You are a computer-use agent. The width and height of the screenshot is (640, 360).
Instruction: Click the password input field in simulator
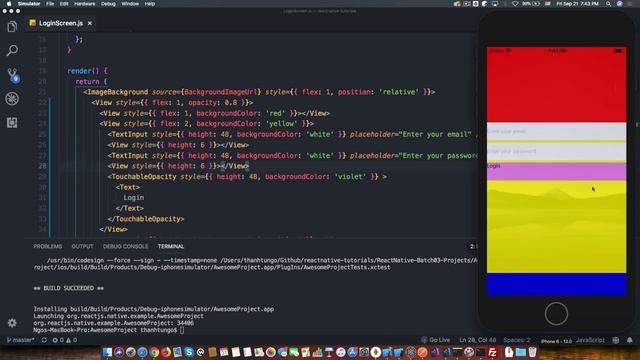click(556, 151)
